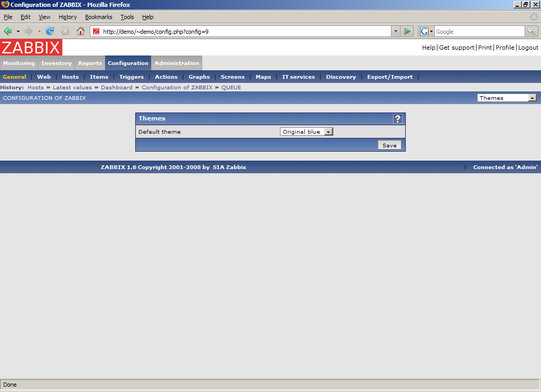The image size is (541, 392).
Task: Open the General submenu item
Action: [x=14, y=77]
